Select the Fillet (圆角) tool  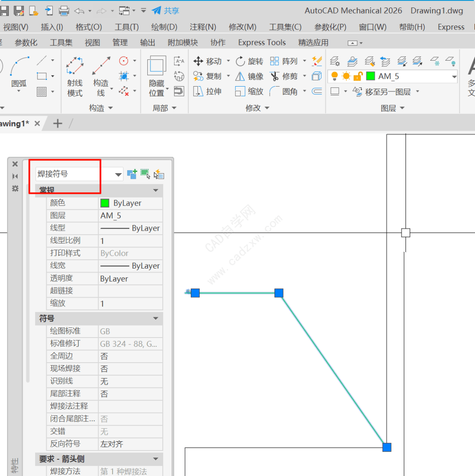tap(275, 91)
